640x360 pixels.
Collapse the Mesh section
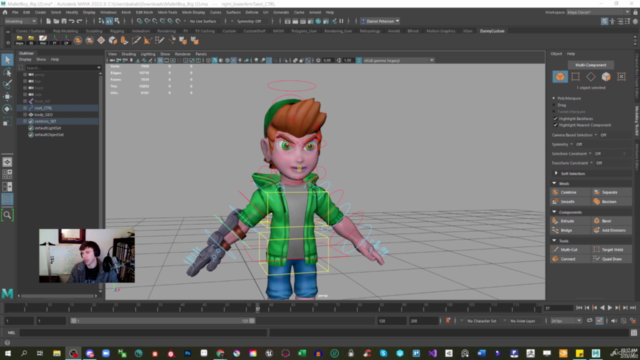point(554,184)
